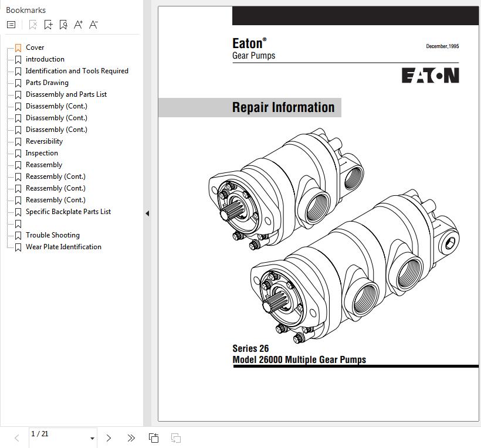Decrease bookmark text size icon
This screenshot has width=481, height=448.
(93, 25)
